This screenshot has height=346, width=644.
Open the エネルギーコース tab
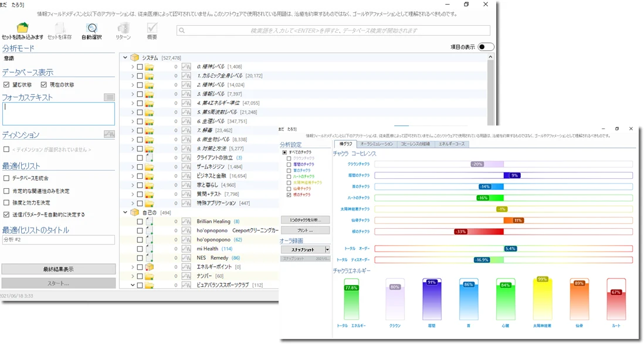click(x=452, y=144)
